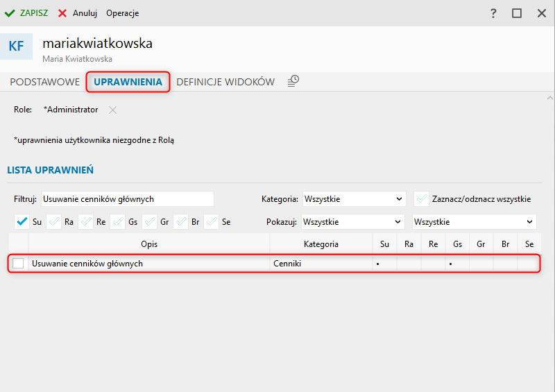Expand the Pokazuj dropdown
This screenshot has height=392, width=555.
[352, 222]
